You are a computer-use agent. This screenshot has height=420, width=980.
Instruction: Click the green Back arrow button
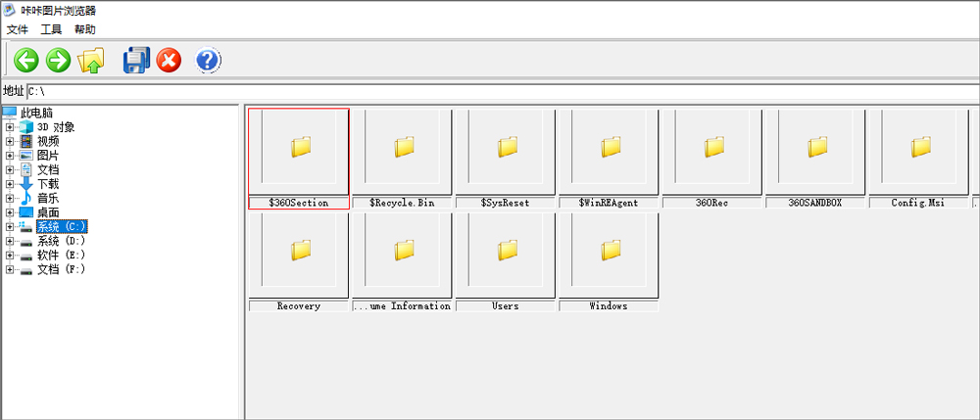click(x=26, y=61)
